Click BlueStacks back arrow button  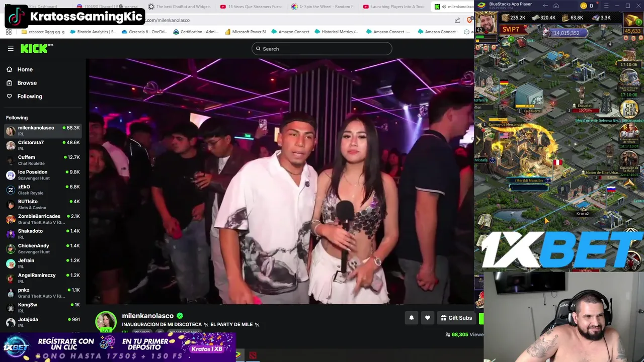click(545, 6)
